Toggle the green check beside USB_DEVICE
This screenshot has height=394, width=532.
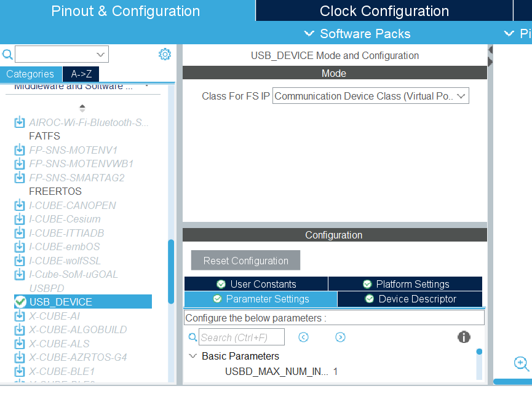[19, 302]
